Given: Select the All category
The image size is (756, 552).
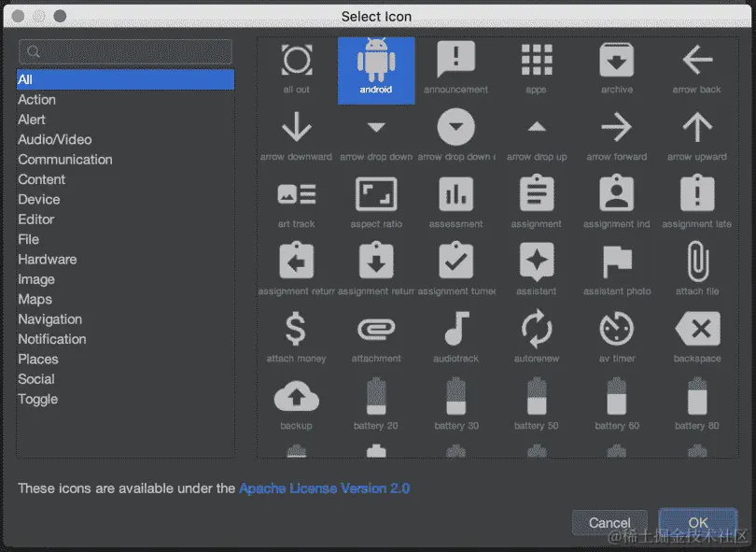Looking at the screenshot, I should pyautogui.click(x=125, y=79).
